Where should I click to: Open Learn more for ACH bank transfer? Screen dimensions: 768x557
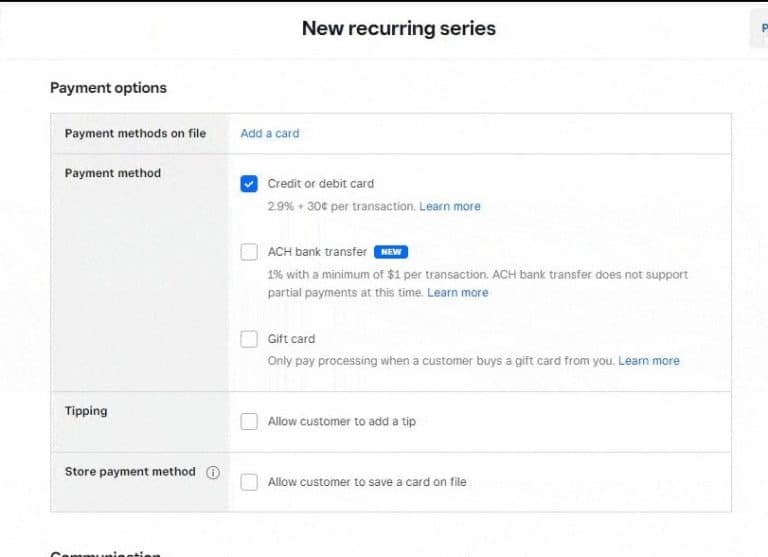tap(458, 293)
